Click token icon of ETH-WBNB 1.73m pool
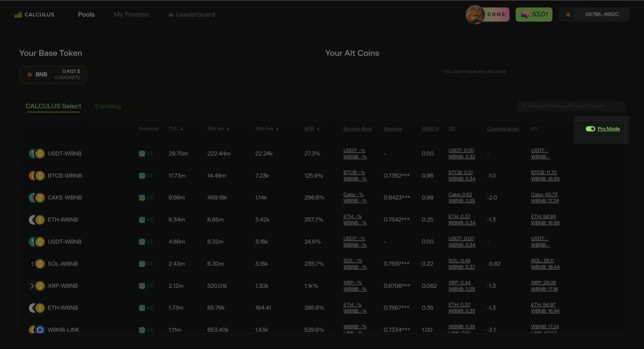Screen dimensions: 644x349 (x=36, y=308)
